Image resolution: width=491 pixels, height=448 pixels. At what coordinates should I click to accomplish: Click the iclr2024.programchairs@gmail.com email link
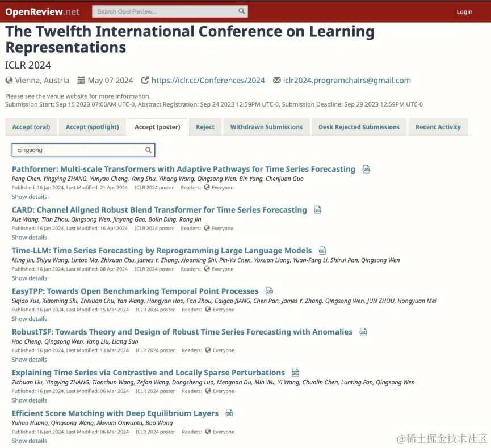coord(347,81)
